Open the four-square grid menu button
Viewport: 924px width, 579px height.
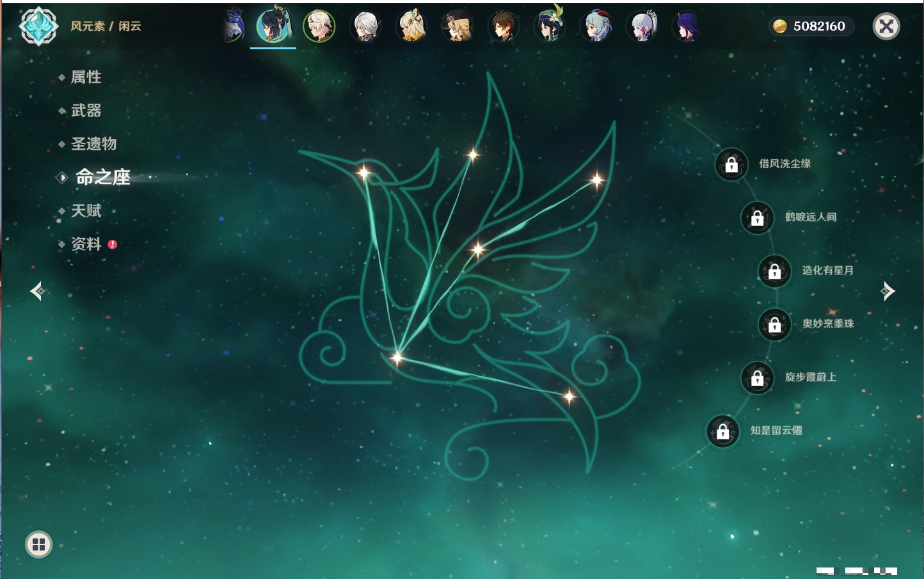38,544
